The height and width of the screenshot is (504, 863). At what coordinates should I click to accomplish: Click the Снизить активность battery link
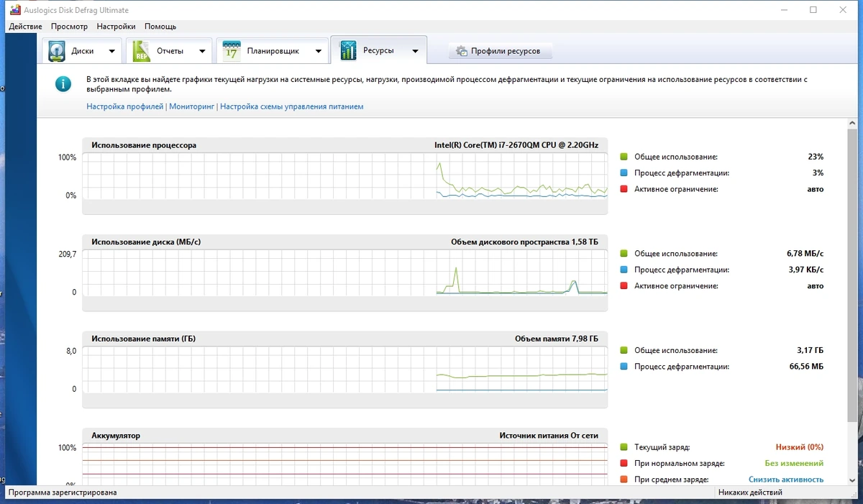point(786,480)
